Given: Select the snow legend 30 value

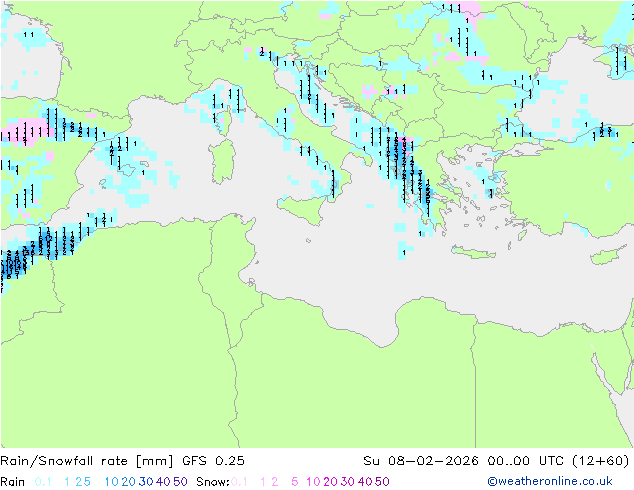Looking at the screenshot, I should (348, 482).
